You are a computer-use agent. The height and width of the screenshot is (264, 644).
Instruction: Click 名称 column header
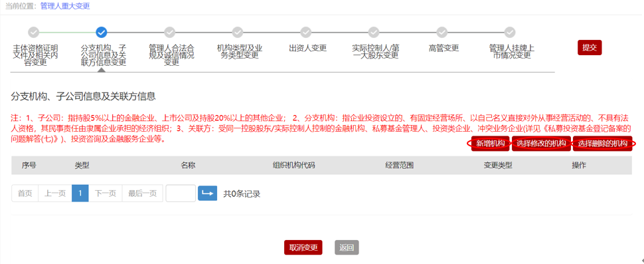pyautogui.click(x=188, y=166)
